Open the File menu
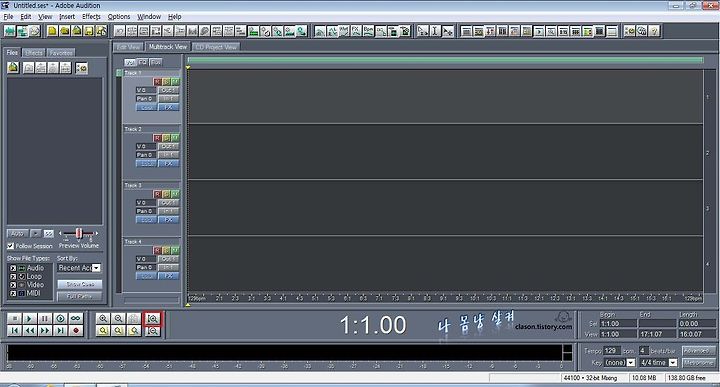 [8, 17]
